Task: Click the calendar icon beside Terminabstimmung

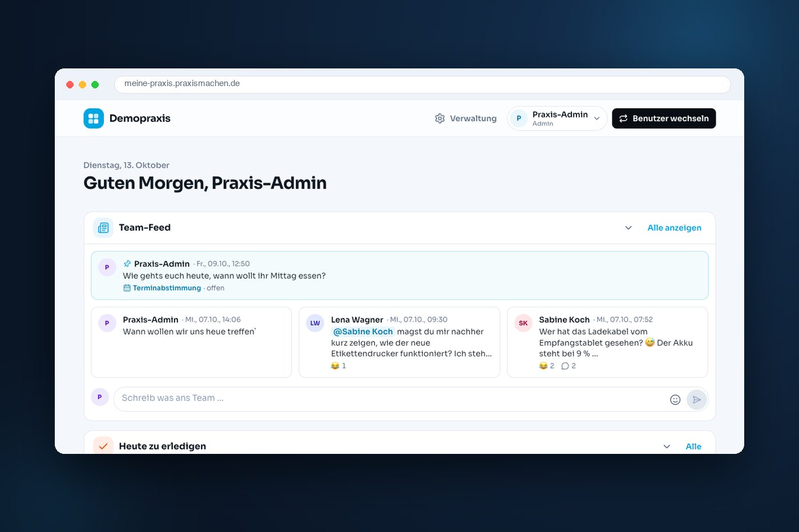Action: tap(127, 288)
